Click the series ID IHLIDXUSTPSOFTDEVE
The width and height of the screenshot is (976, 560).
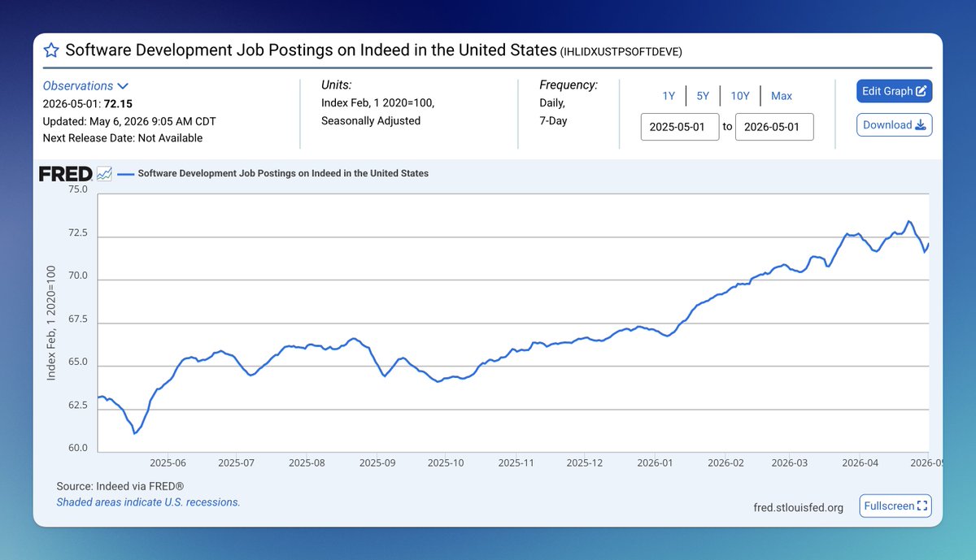(621, 52)
